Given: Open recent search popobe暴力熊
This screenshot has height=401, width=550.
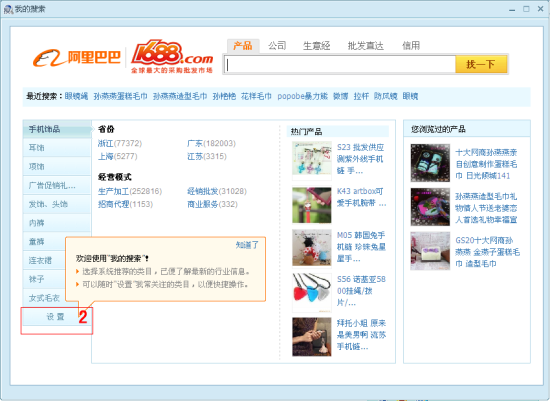Looking at the screenshot, I should (302, 96).
